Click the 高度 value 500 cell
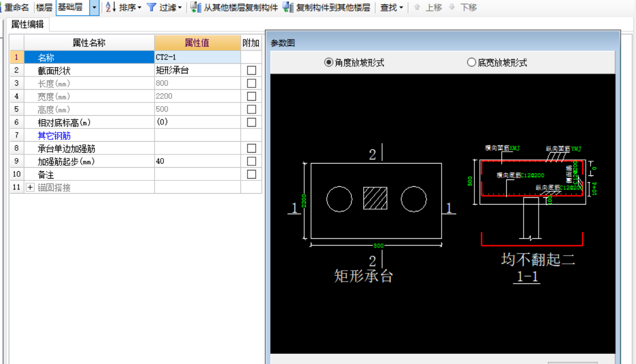Screen dimensions: 636x364 click(197, 109)
